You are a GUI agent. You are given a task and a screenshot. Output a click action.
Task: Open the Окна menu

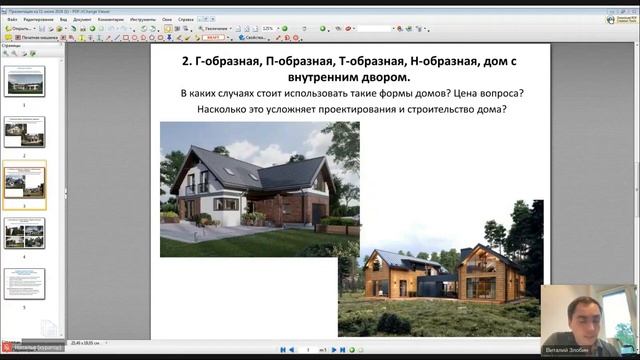[167, 20]
